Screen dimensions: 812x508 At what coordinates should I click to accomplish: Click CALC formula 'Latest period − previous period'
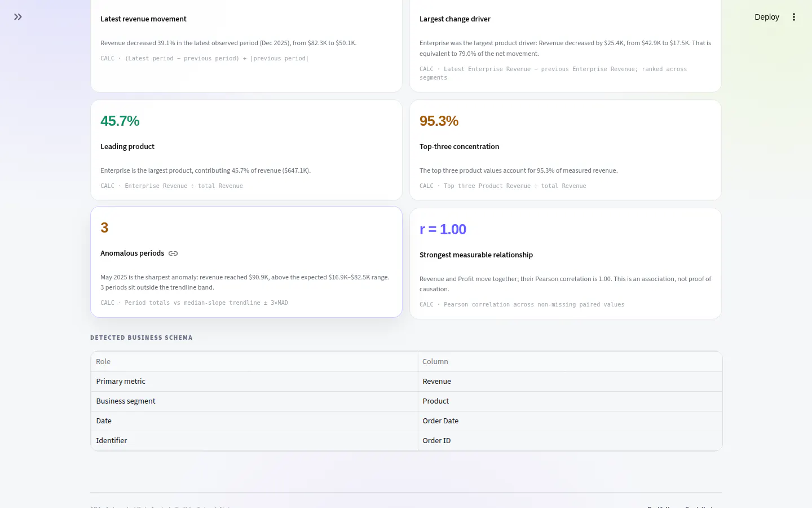coord(204,58)
